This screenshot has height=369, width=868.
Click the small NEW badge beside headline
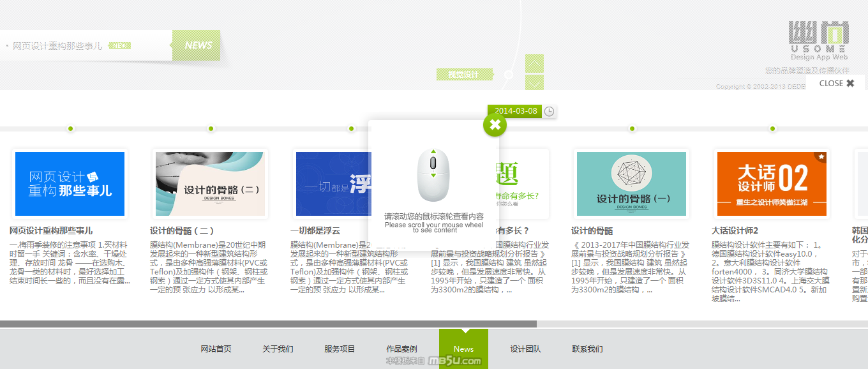[x=119, y=46]
